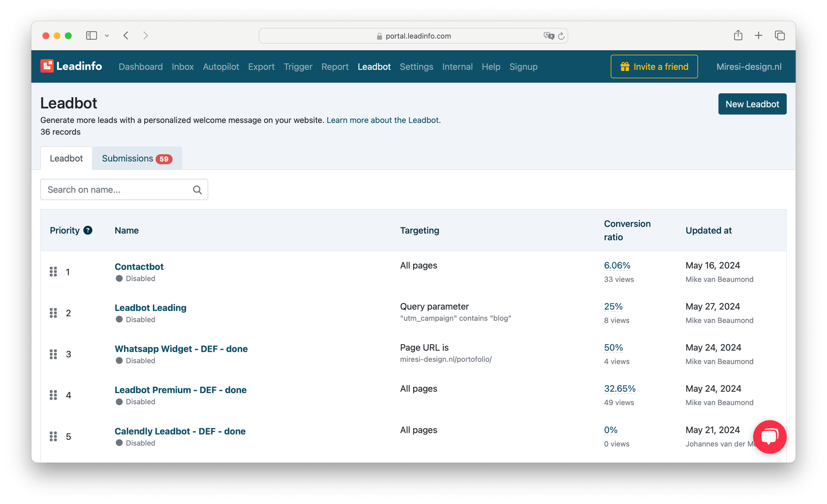Click the Priority help question mark icon
The height and width of the screenshot is (504, 827).
click(x=88, y=230)
